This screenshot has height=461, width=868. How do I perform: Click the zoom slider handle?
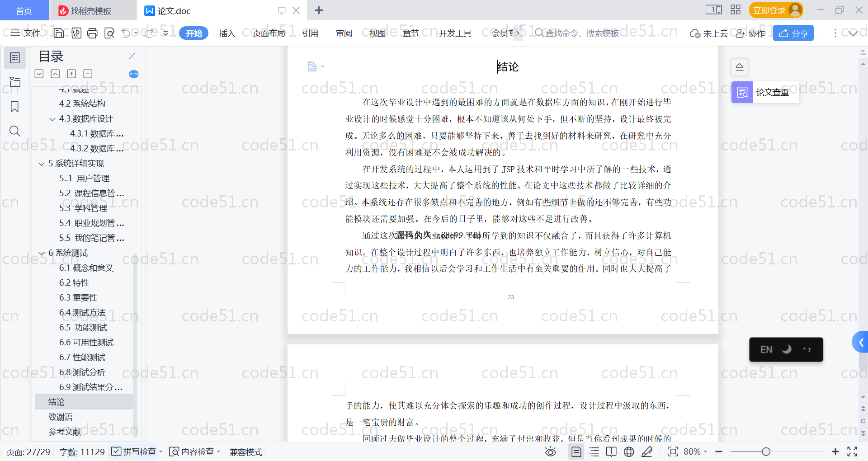tap(766, 452)
